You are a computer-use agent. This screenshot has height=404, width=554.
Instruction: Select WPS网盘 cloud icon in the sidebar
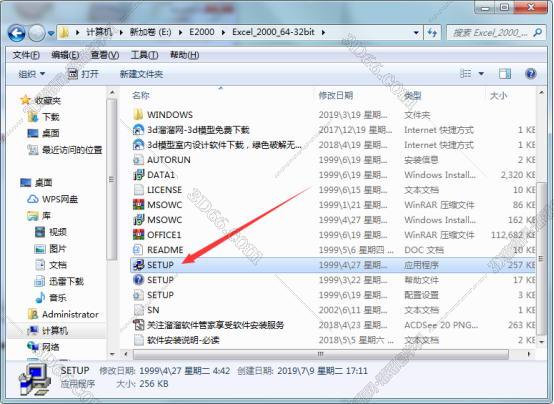click(x=33, y=199)
